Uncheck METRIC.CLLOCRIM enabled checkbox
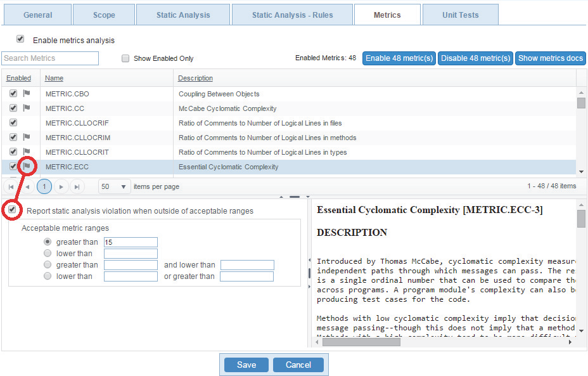 pyautogui.click(x=13, y=137)
